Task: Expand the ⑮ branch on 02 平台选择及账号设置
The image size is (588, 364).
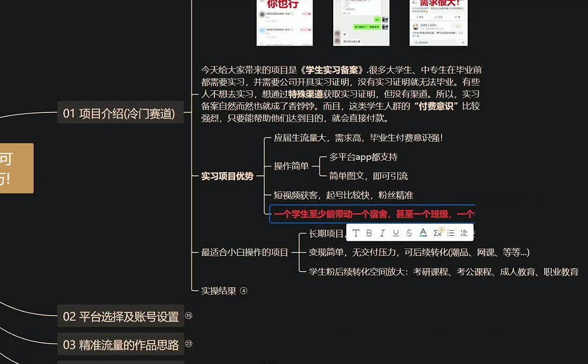Action: tap(188, 315)
